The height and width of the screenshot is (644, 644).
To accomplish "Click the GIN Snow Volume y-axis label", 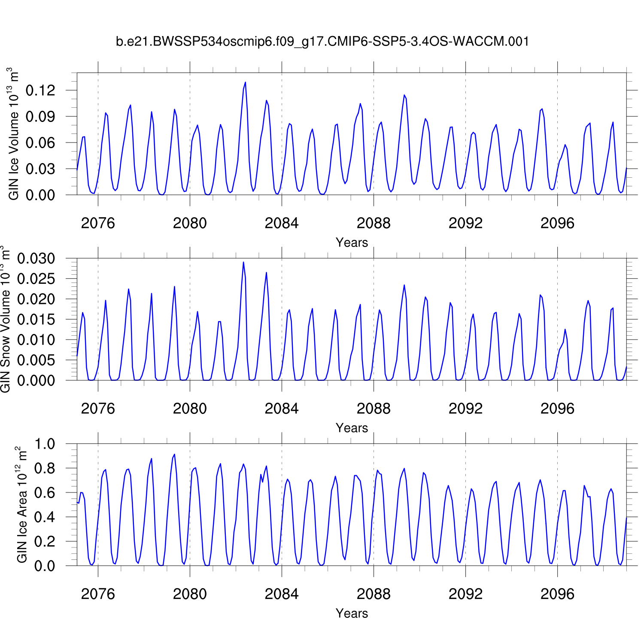I will 5,319.
